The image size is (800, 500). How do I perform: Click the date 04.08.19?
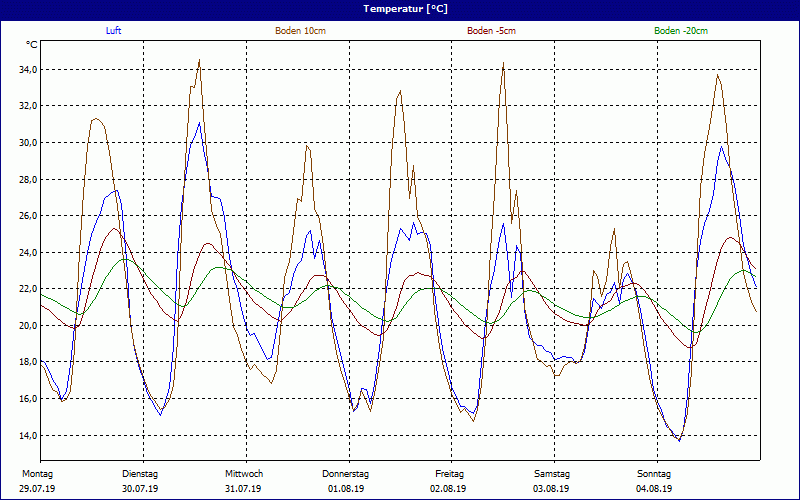pyautogui.click(x=654, y=489)
